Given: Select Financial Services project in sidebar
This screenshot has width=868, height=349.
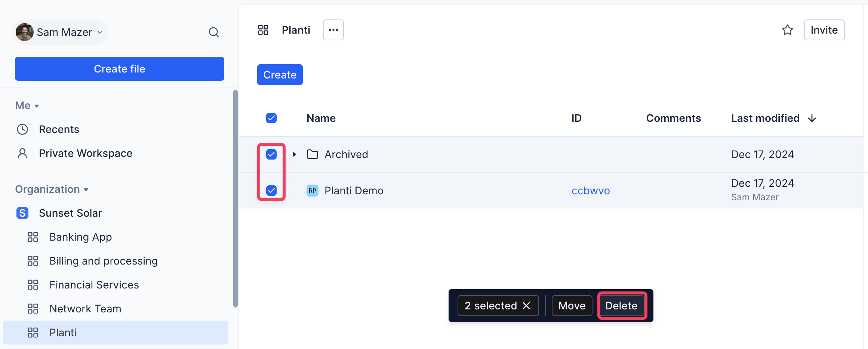Looking at the screenshot, I should (94, 285).
